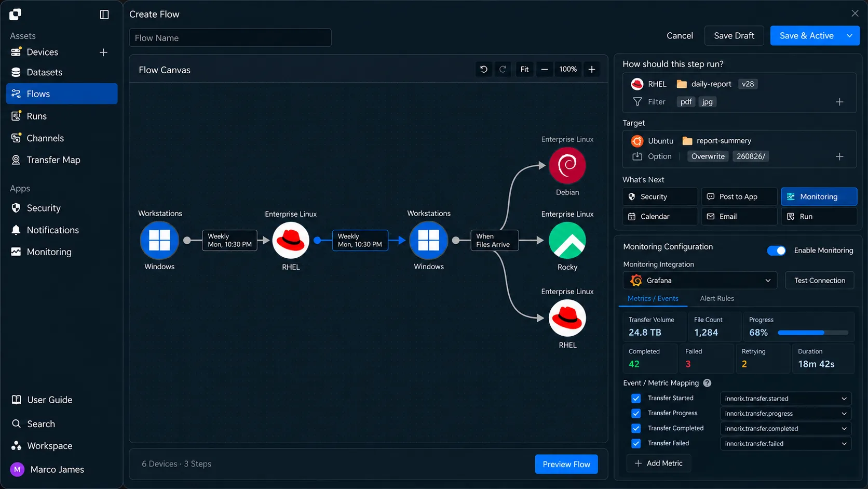Click the Progress 68% bar
This screenshot has width=868, height=489.
point(813,333)
